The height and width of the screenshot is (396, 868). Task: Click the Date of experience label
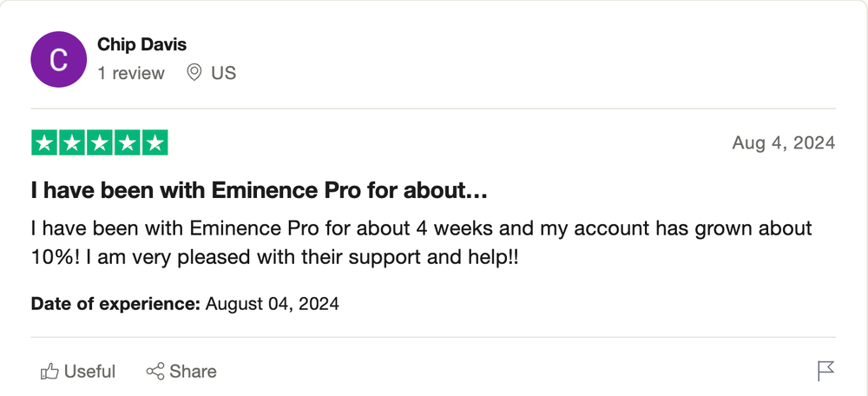pos(115,304)
